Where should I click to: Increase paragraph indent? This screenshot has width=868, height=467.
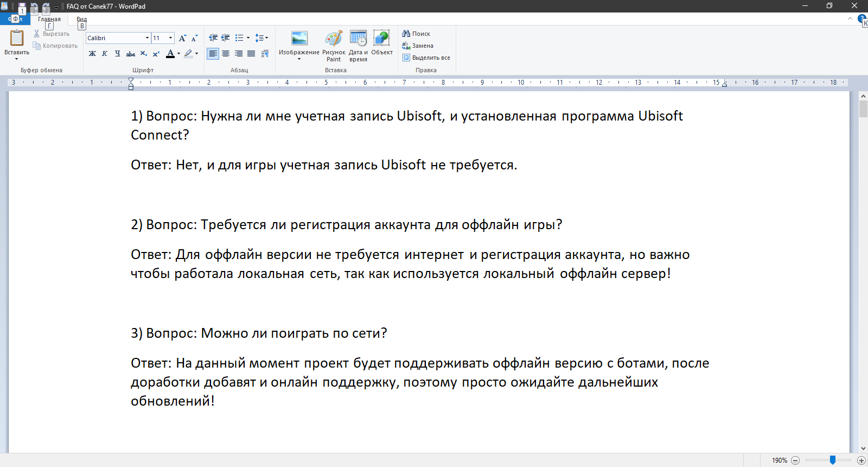coord(225,38)
